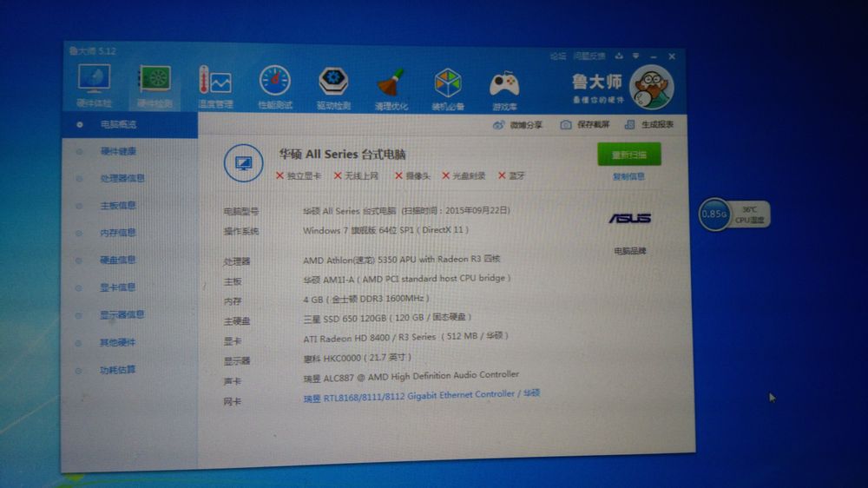Click the red X beside 无线上网
Screen dimensions: 868x488
coord(338,175)
